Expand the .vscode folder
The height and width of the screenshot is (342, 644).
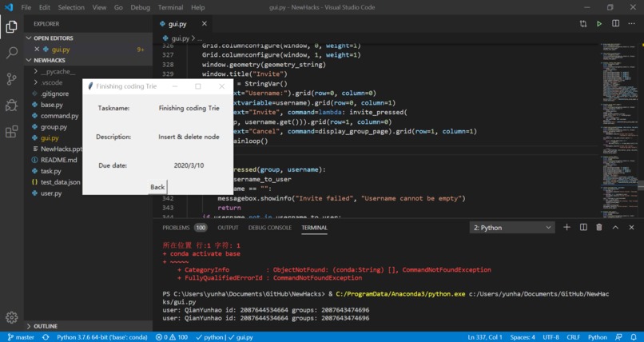pos(51,82)
